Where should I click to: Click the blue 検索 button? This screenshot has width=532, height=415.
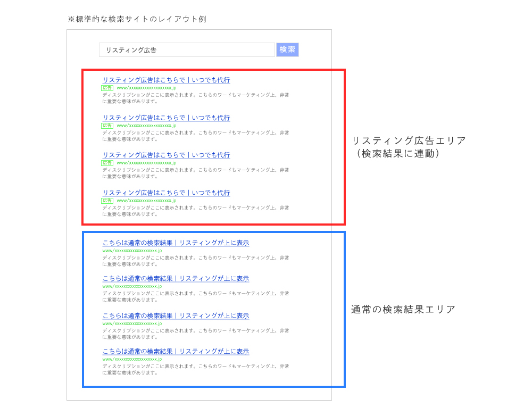[287, 49]
